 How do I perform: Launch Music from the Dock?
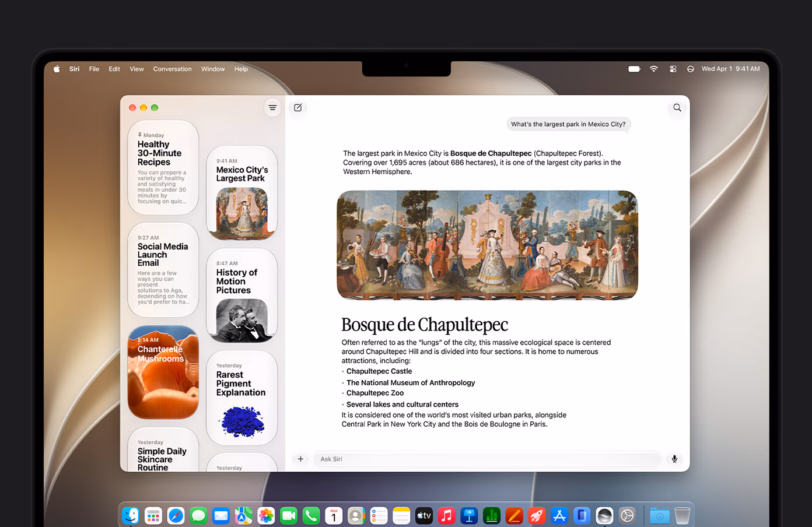[x=446, y=515]
